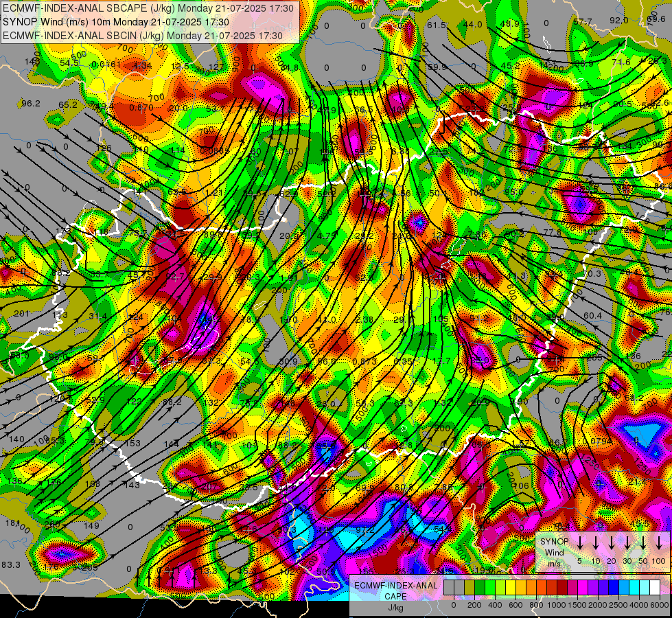Pick the maroon dark red swatch in CAPE legend
Screen dimensions: 672x618
tap(562, 587)
